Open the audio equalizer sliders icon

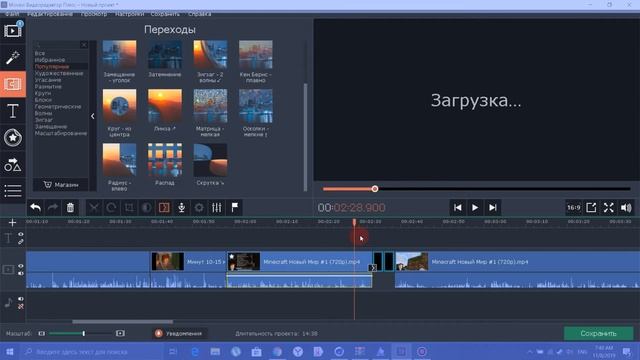(217, 208)
